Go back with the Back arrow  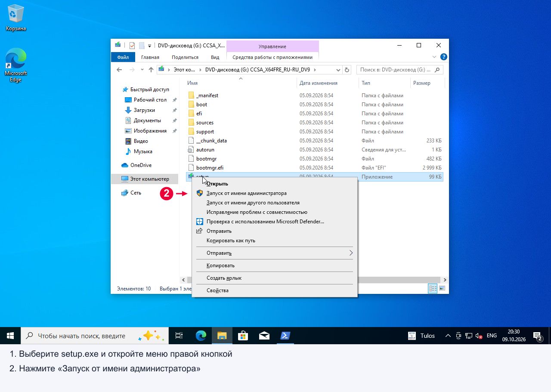[119, 70]
